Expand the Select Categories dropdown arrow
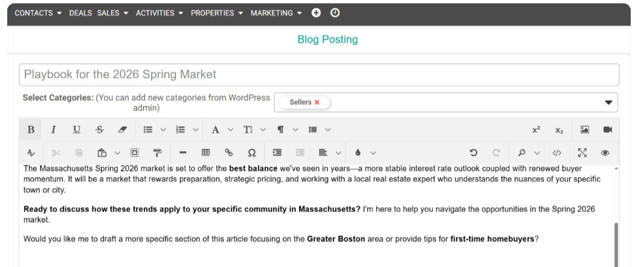644x267 pixels. point(608,103)
